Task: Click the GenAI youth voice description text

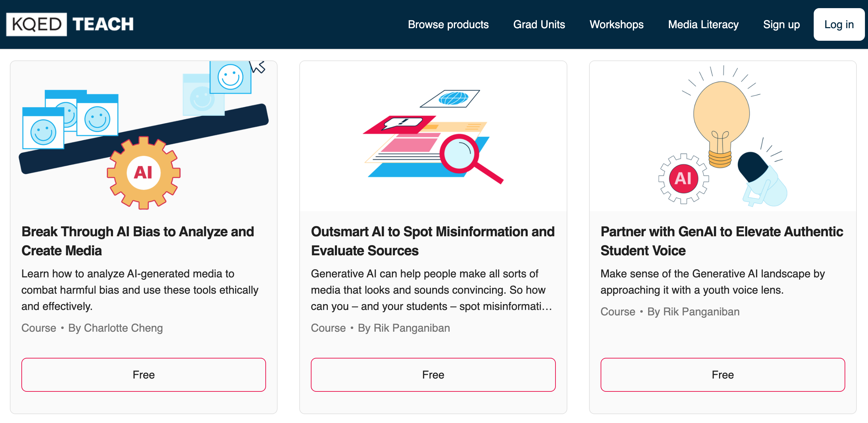Action: coord(712,282)
